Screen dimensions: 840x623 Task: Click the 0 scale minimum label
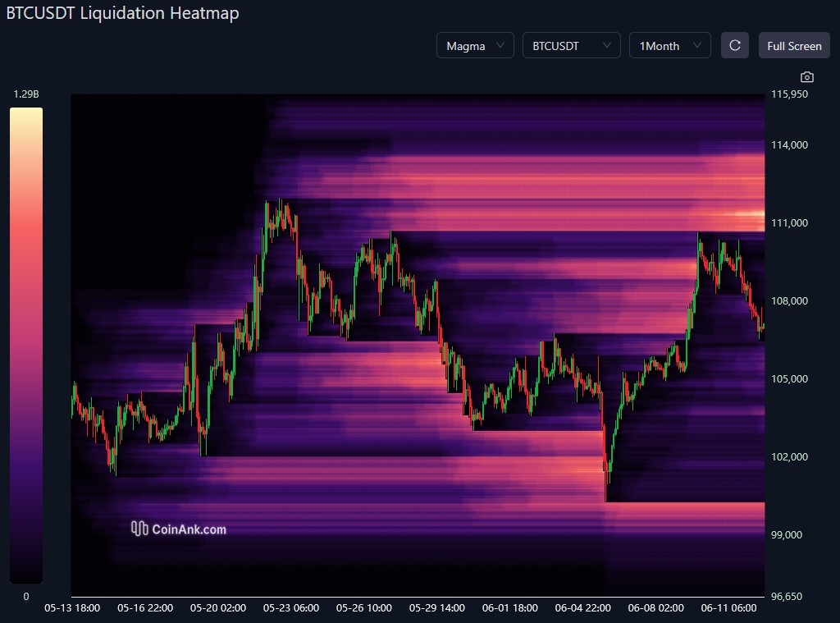click(x=26, y=596)
